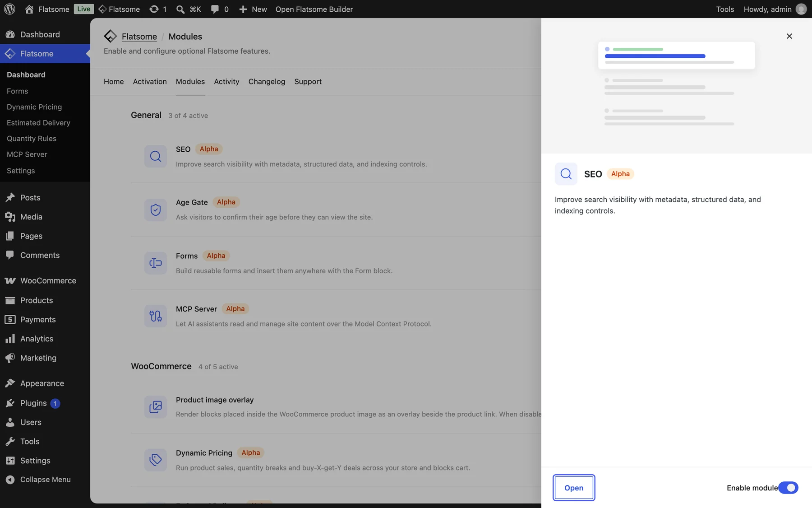The height and width of the screenshot is (508, 812).
Task: Open Appearance in the sidebar
Action: pos(45,383)
